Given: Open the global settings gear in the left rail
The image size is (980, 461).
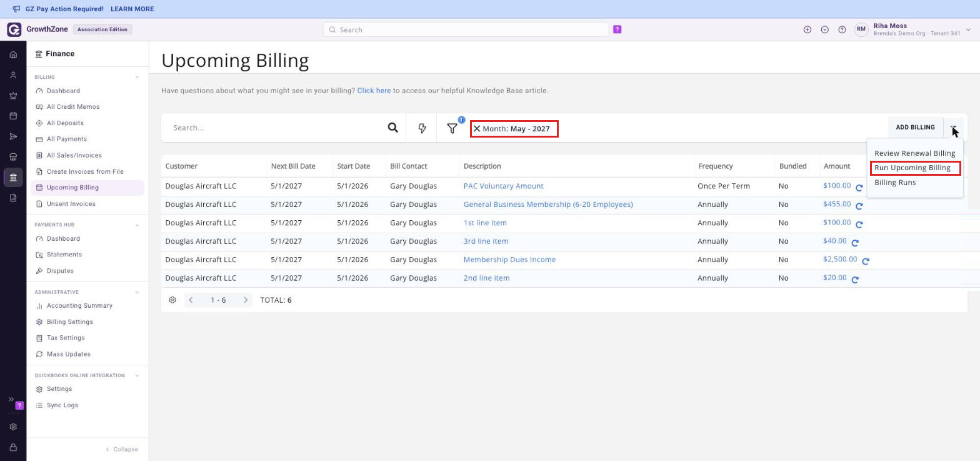Looking at the screenshot, I should point(13,427).
